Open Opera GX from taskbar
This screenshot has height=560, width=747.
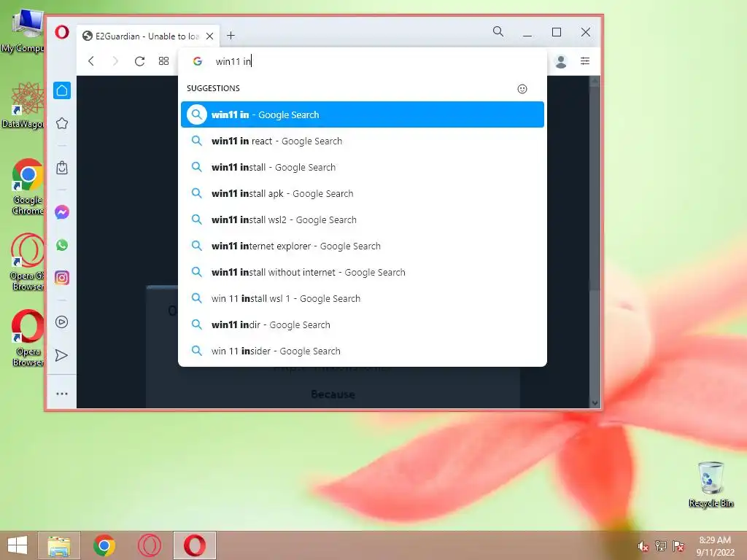(x=150, y=545)
